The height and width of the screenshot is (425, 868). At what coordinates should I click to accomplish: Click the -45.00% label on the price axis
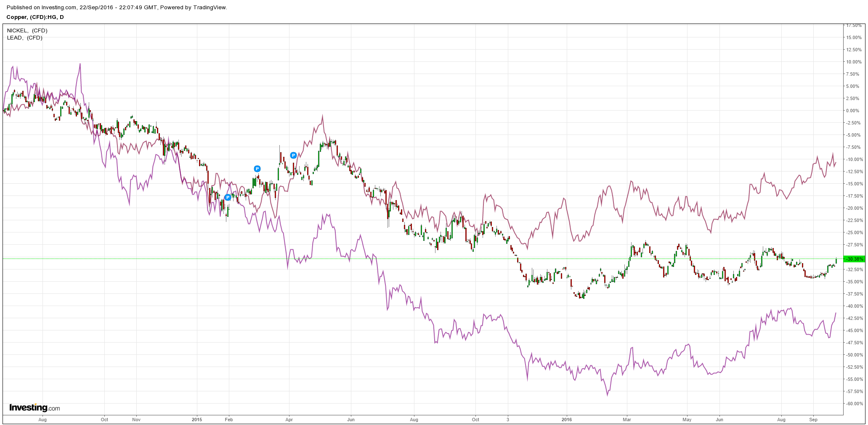[854, 330]
